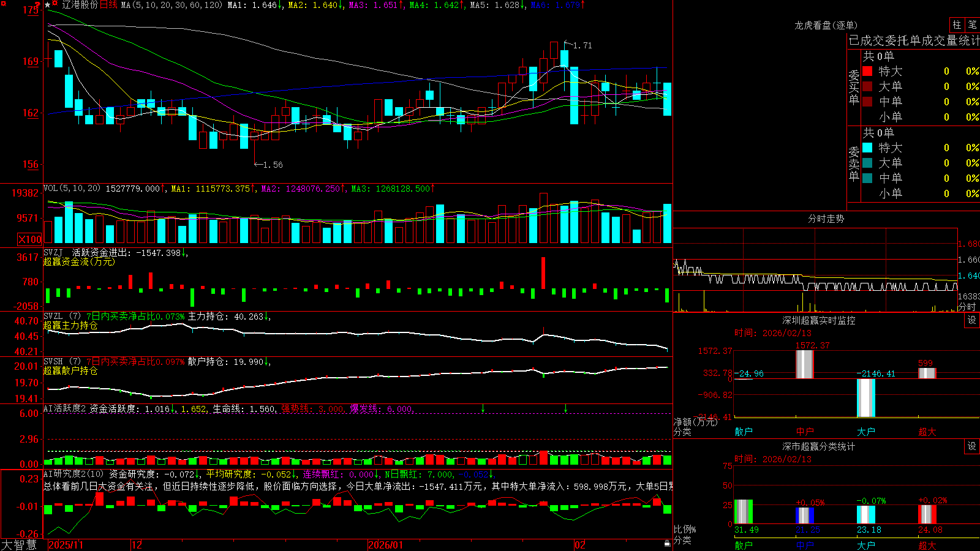The image size is (980, 551).
Task: Switch 龙虎看盘 to 笔 tick view
Action: [x=972, y=25]
